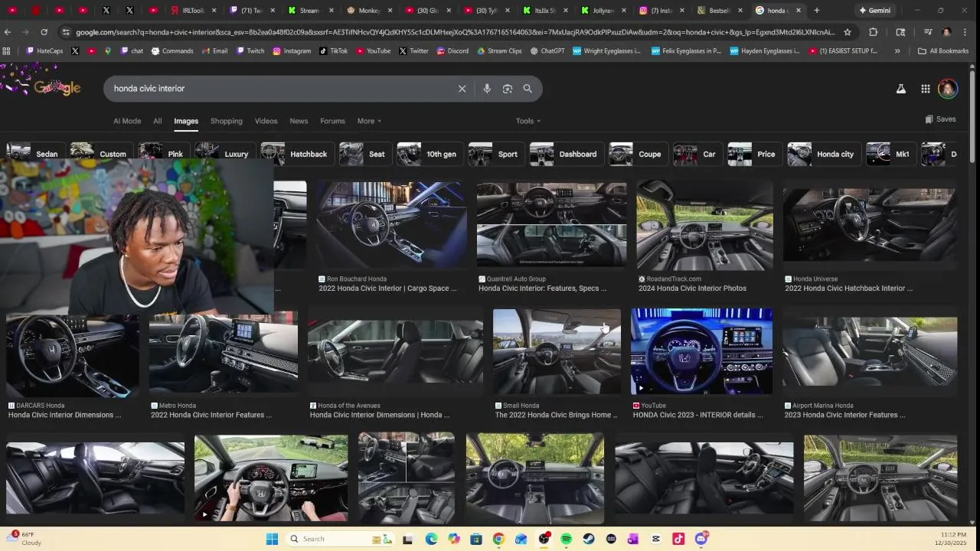Open the Chrome three-dot menu

pyautogui.click(x=965, y=32)
